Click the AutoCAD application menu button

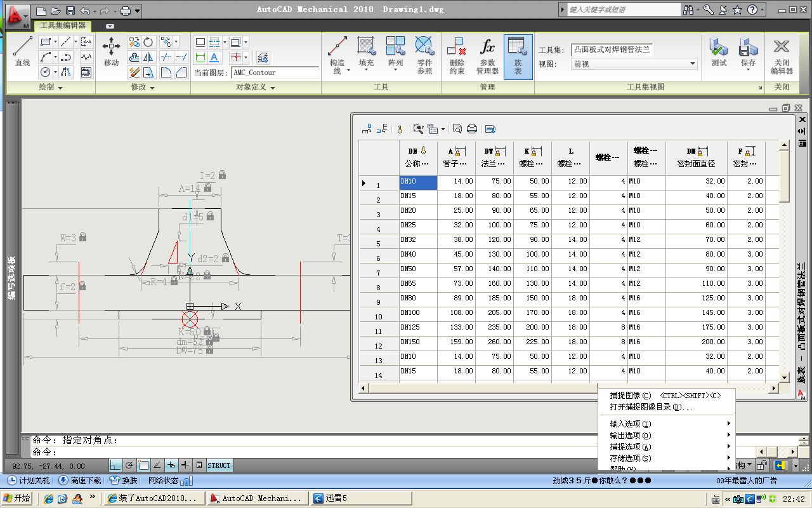17,17
